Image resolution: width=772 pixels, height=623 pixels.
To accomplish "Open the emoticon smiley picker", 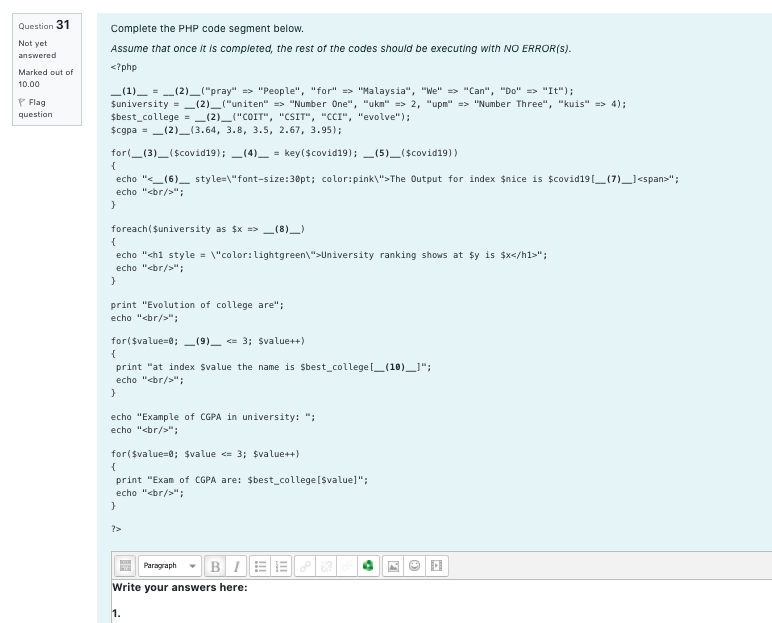I will pos(415,566).
